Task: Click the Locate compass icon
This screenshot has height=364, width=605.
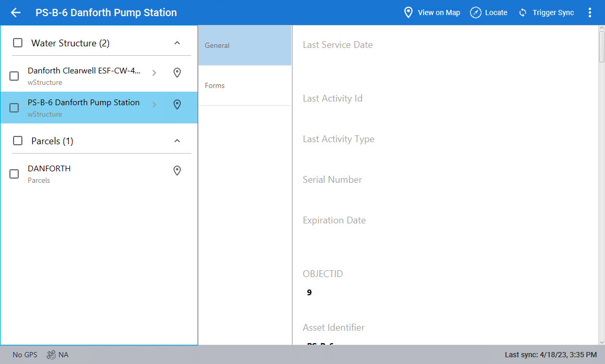Action: 475,12
